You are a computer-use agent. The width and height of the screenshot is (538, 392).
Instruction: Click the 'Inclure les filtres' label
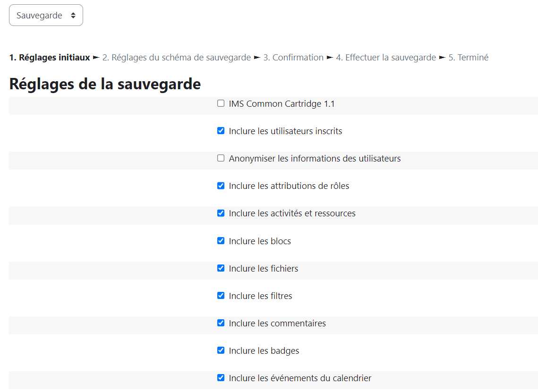(260, 296)
